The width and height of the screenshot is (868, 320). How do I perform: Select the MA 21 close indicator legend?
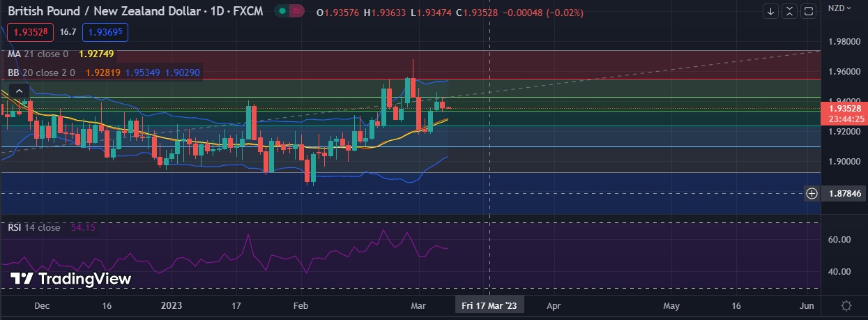pyautogui.click(x=38, y=54)
